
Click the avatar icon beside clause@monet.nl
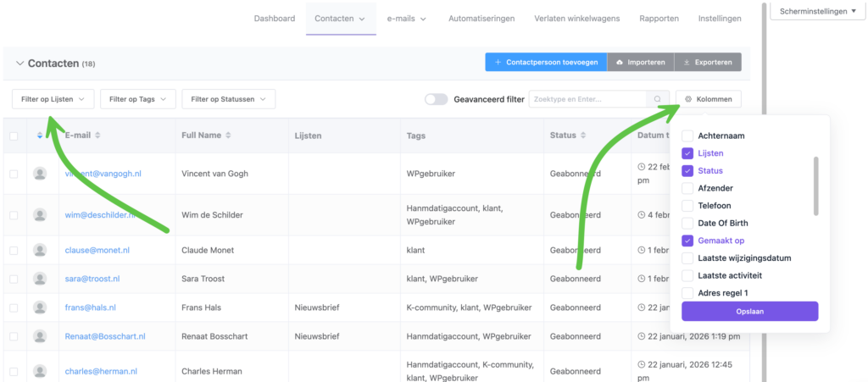click(39, 250)
